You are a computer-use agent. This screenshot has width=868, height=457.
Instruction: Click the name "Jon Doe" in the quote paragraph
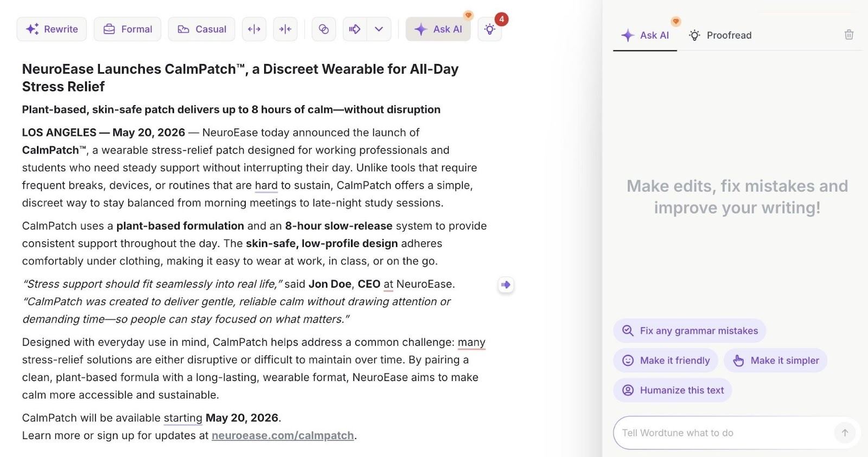330,284
